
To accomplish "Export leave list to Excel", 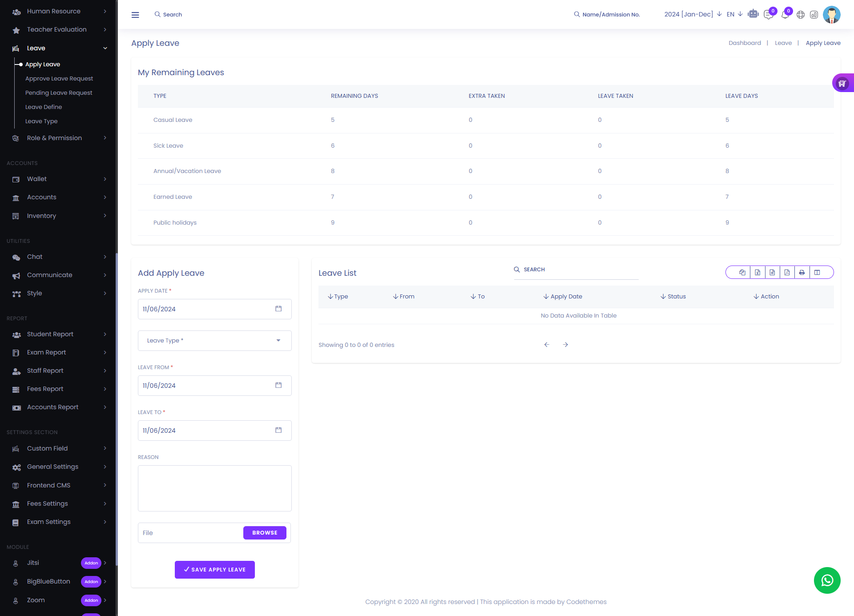I will (757, 273).
